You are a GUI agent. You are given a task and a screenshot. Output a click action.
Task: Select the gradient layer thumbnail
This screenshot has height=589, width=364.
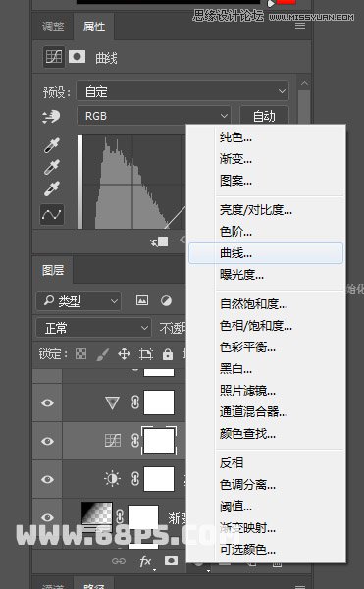97,513
